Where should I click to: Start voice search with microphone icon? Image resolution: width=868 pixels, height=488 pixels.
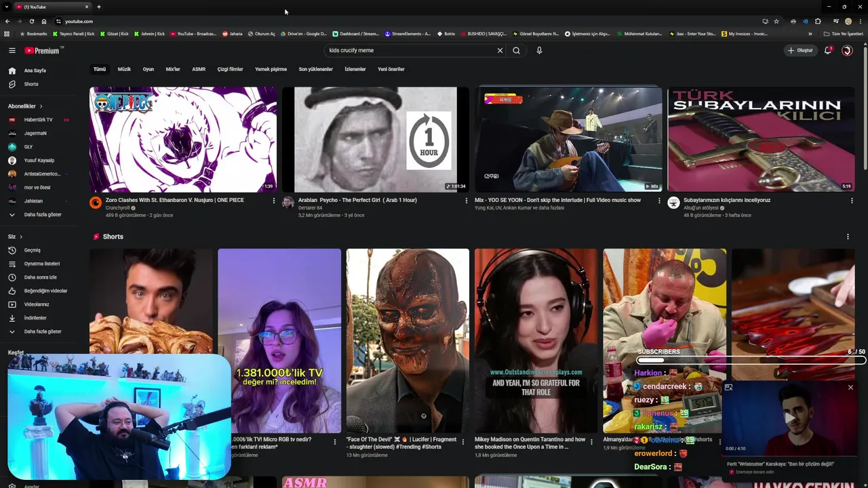coord(539,50)
